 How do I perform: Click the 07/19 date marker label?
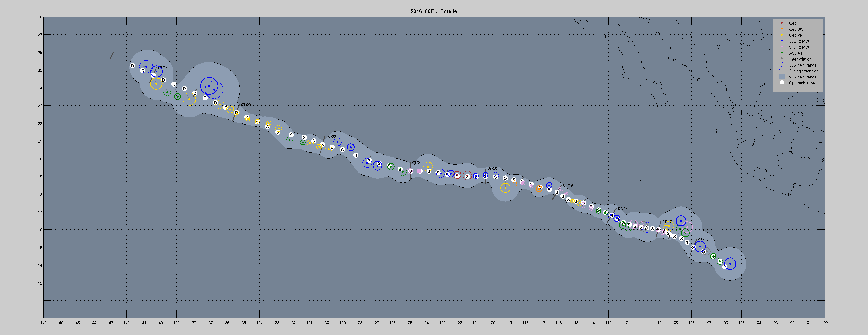click(x=568, y=185)
